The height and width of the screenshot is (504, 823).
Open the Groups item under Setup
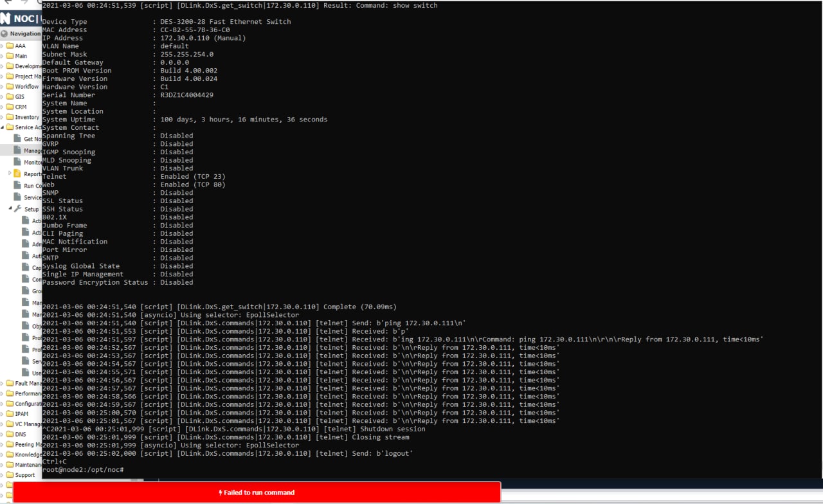32,291
